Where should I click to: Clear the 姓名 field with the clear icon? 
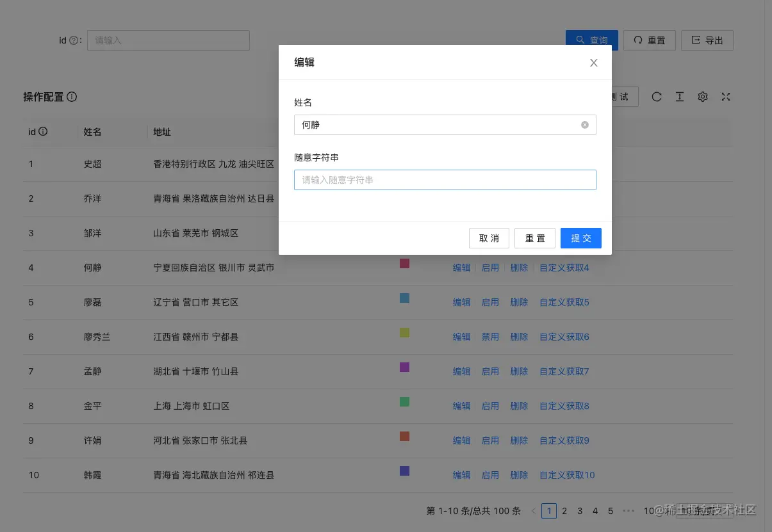click(x=585, y=125)
